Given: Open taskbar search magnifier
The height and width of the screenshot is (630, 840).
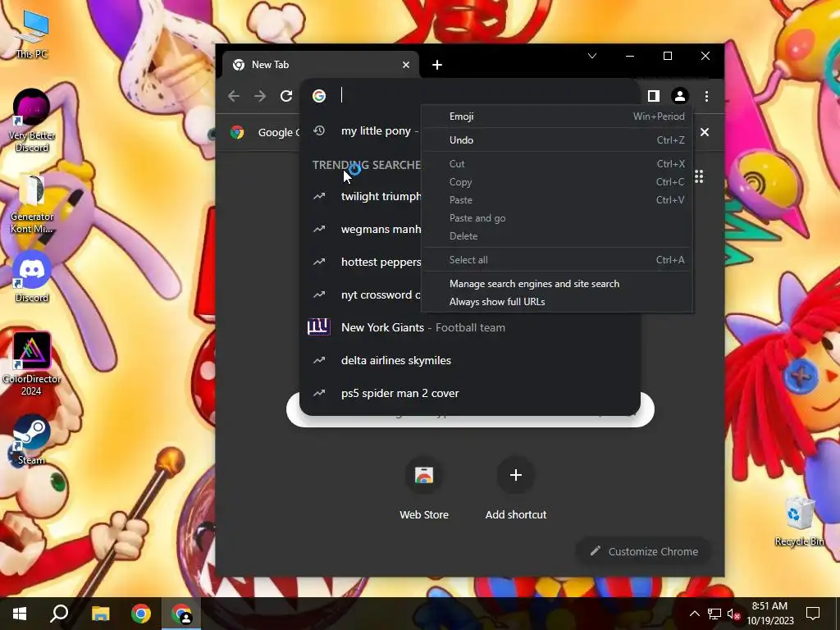Looking at the screenshot, I should pos(59,614).
